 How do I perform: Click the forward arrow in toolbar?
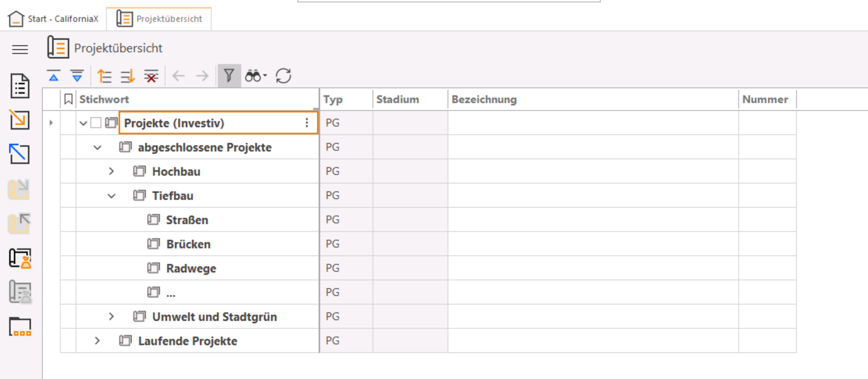(202, 76)
